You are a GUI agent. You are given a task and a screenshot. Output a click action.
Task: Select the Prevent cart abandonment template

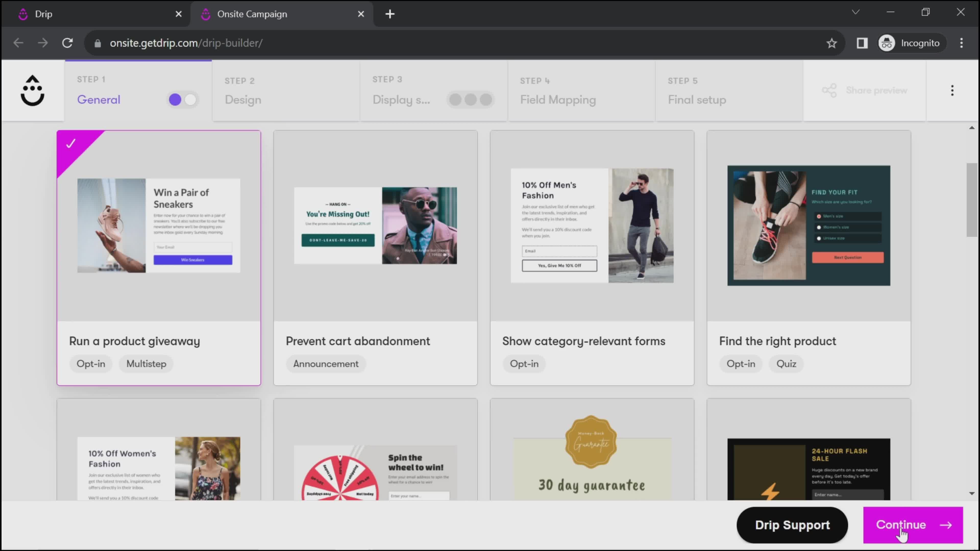[x=375, y=258]
